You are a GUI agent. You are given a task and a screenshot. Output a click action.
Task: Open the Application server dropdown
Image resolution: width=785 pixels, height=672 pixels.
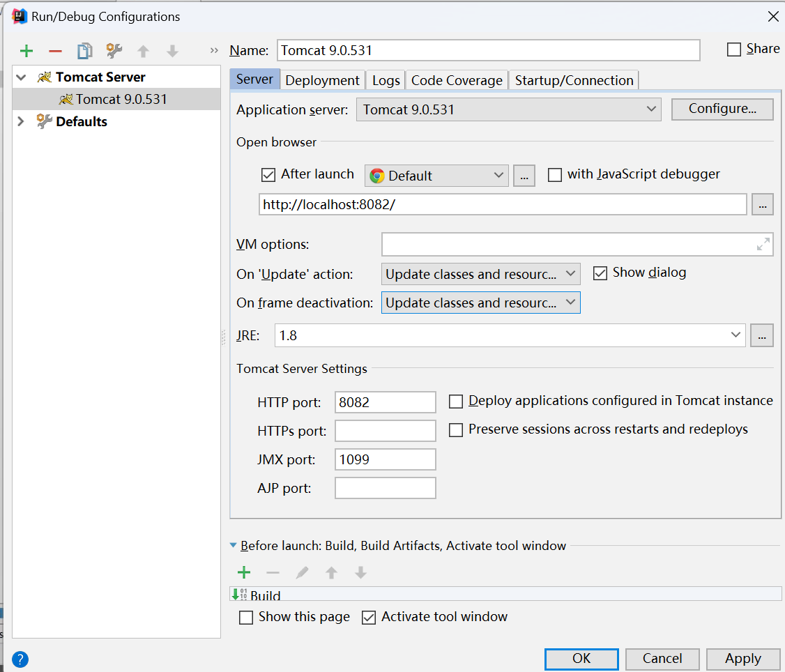tap(509, 109)
